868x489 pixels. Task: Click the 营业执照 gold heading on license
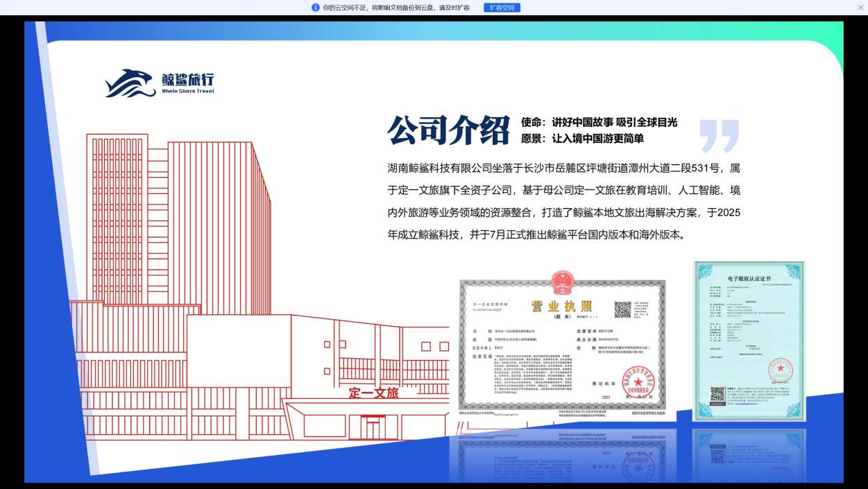click(561, 307)
